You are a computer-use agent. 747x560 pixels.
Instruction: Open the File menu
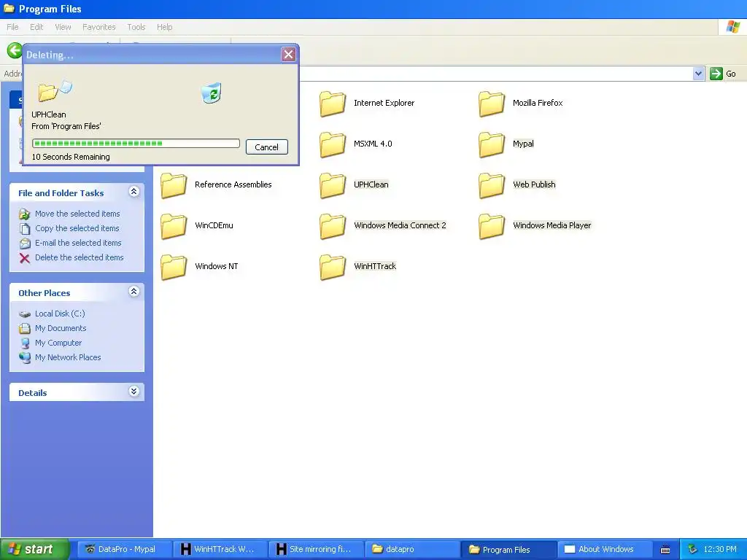tap(13, 27)
